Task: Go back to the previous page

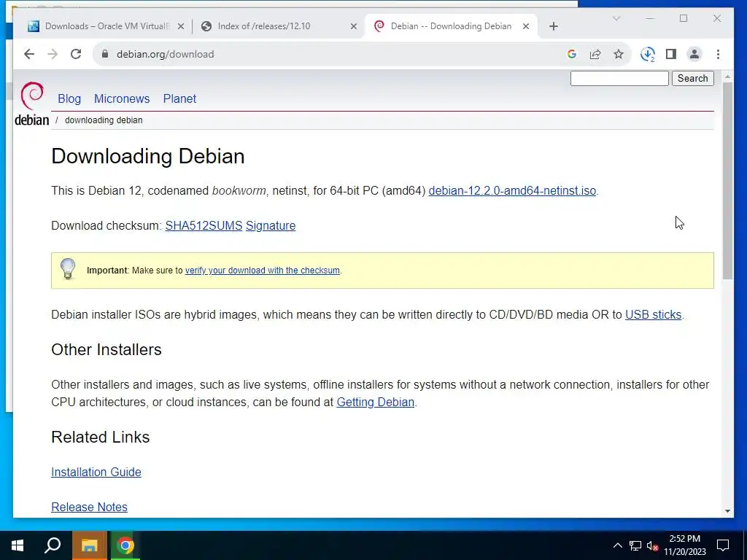Action: [29, 54]
